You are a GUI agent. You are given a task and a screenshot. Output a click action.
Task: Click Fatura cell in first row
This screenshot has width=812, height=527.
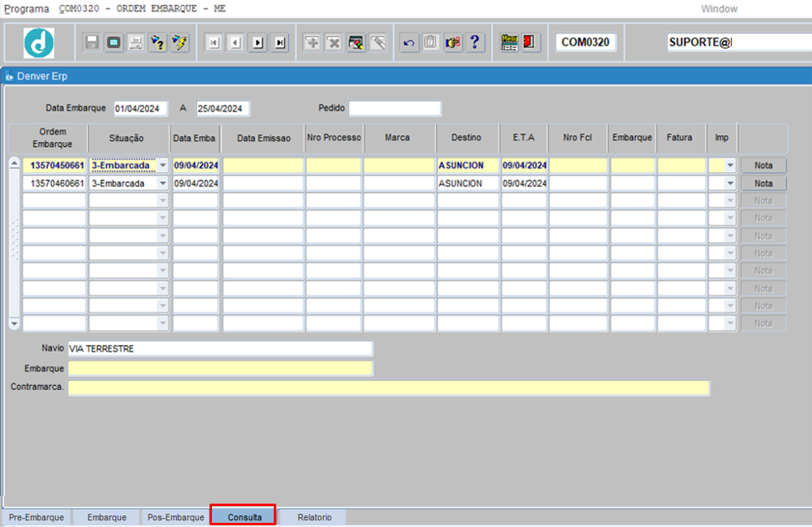click(682, 165)
